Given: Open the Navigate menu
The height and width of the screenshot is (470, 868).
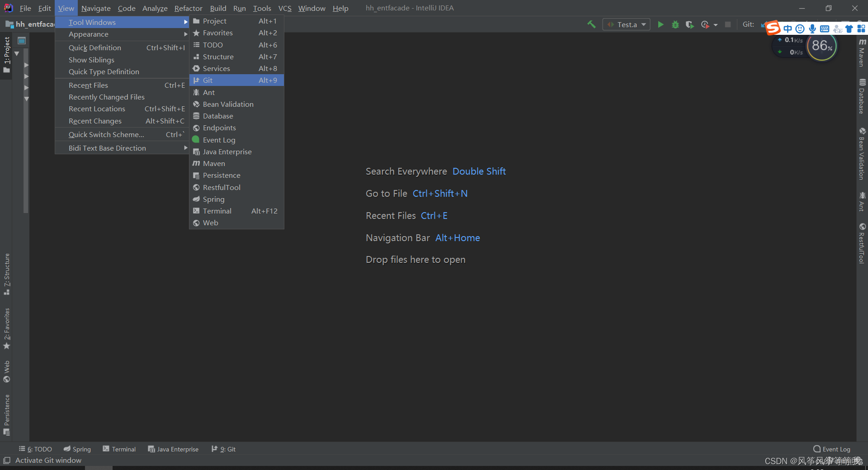Looking at the screenshot, I should pyautogui.click(x=96, y=8).
